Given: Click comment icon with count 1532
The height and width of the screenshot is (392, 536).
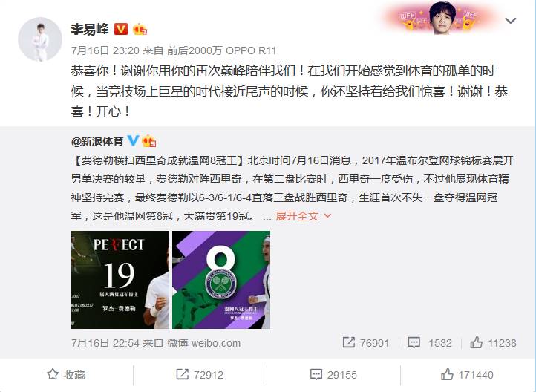Looking at the screenshot, I should [430, 342].
